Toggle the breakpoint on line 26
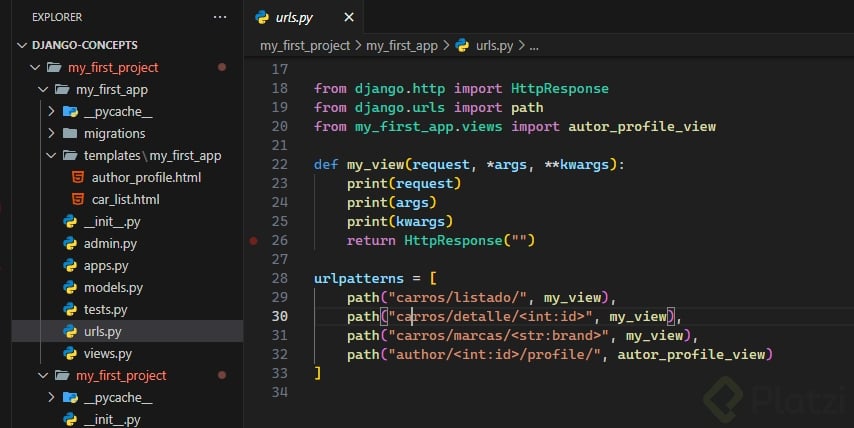 pos(254,241)
